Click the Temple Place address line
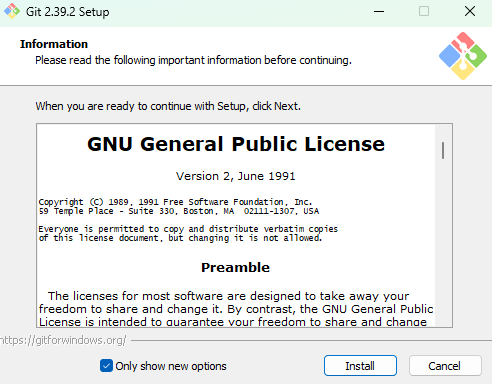This screenshot has height=384, width=492. pos(179,211)
